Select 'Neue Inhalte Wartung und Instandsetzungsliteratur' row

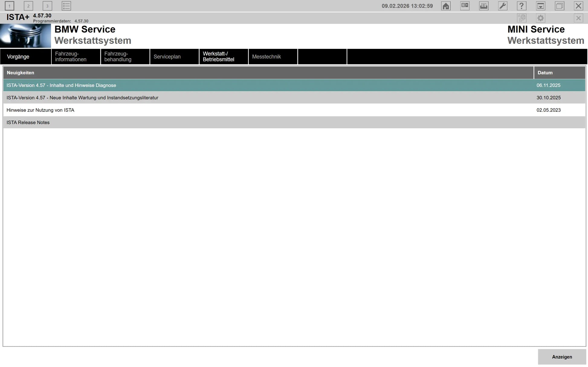coord(82,98)
